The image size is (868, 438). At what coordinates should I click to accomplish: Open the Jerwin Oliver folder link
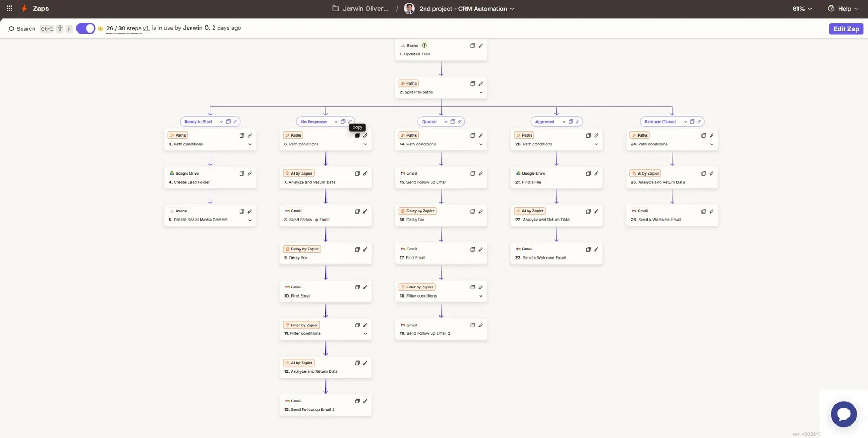coord(360,9)
